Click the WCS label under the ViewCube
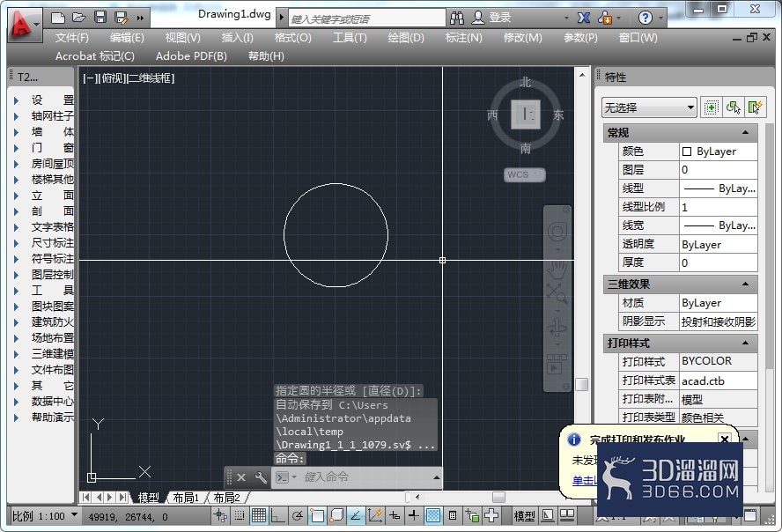The image size is (782, 532). pos(524,174)
